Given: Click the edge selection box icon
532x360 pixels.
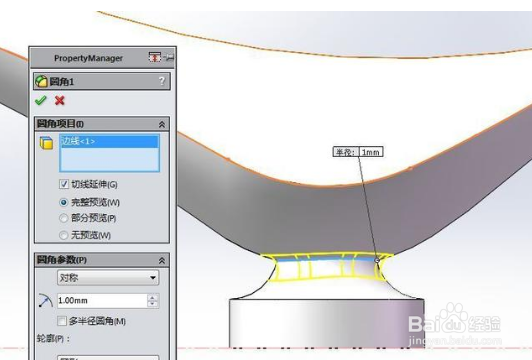Looking at the screenshot, I should click(46, 143).
